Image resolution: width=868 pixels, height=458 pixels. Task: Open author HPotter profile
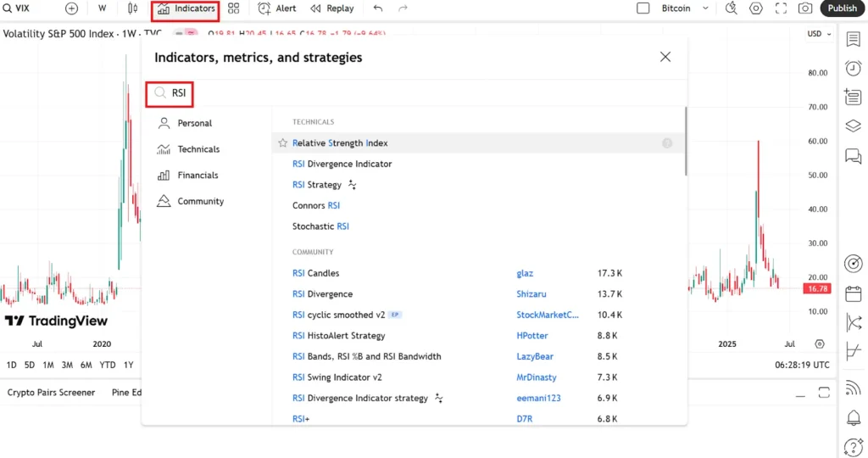pyautogui.click(x=532, y=336)
